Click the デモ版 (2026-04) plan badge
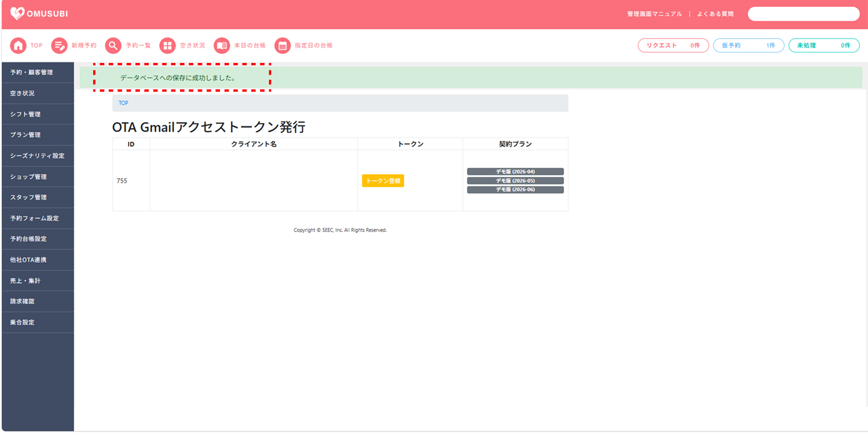868x433 pixels. click(x=515, y=172)
